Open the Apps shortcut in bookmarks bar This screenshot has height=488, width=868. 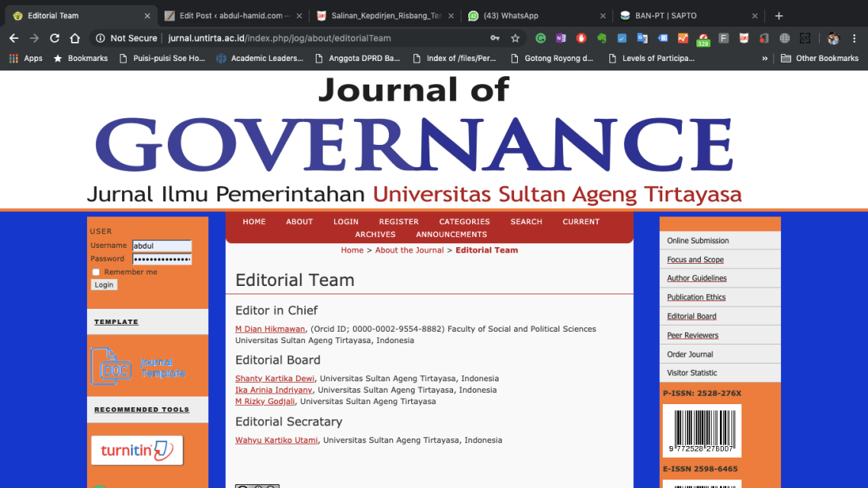click(x=26, y=58)
